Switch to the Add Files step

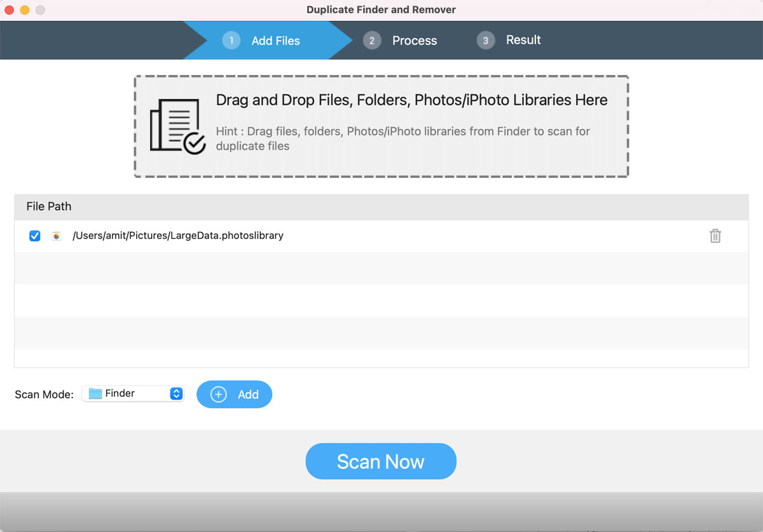pos(275,41)
